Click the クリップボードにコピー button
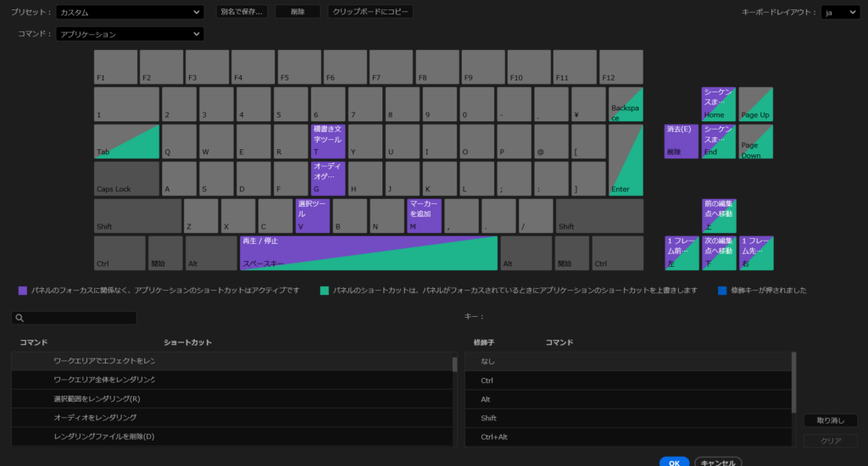 tap(370, 12)
